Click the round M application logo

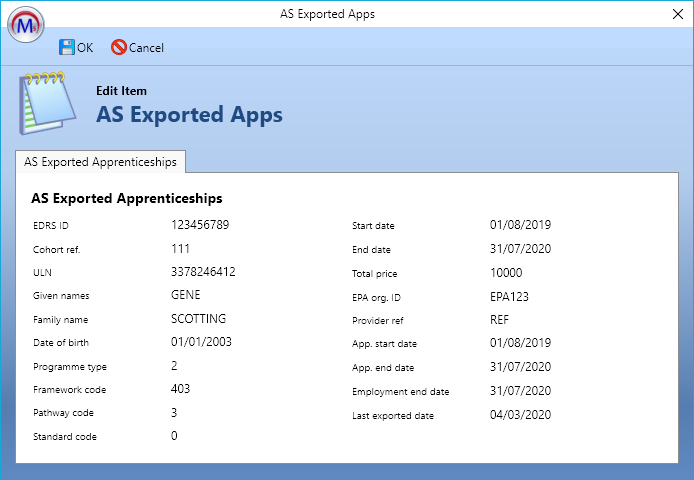pyautogui.click(x=26, y=24)
